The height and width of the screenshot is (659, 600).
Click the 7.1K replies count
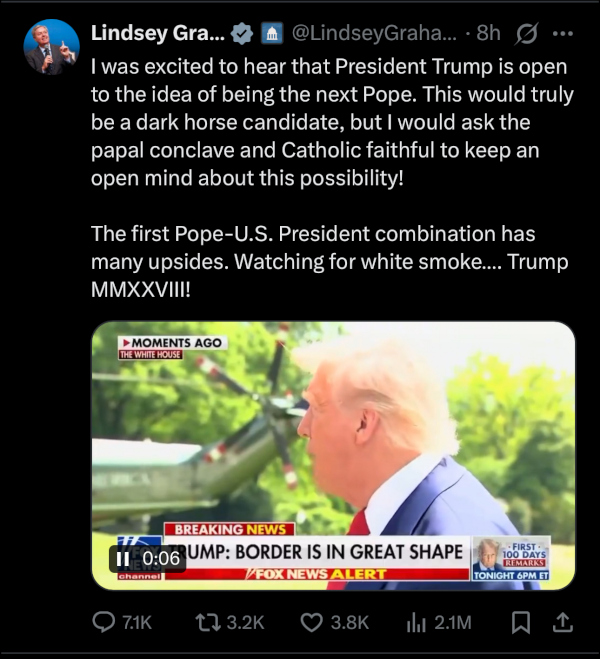(137, 622)
